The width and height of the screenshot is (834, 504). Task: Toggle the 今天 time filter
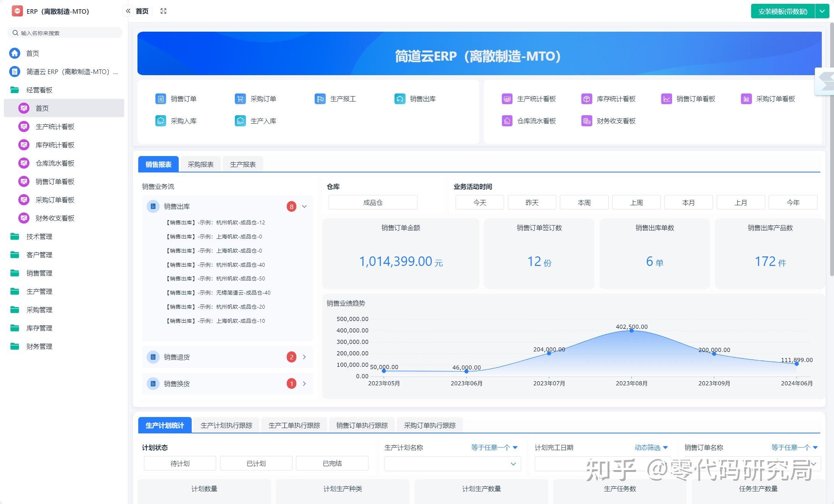pyautogui.click(x=479, y=202)
